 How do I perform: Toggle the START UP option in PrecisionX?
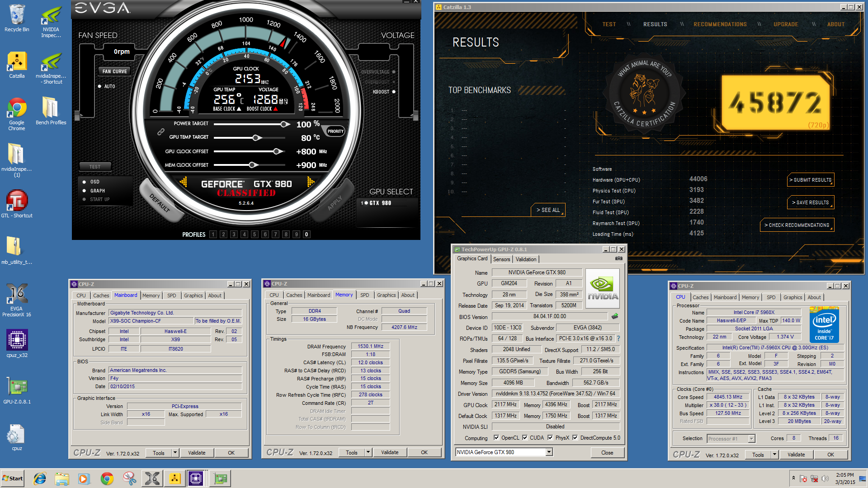[x=84, y=199]
